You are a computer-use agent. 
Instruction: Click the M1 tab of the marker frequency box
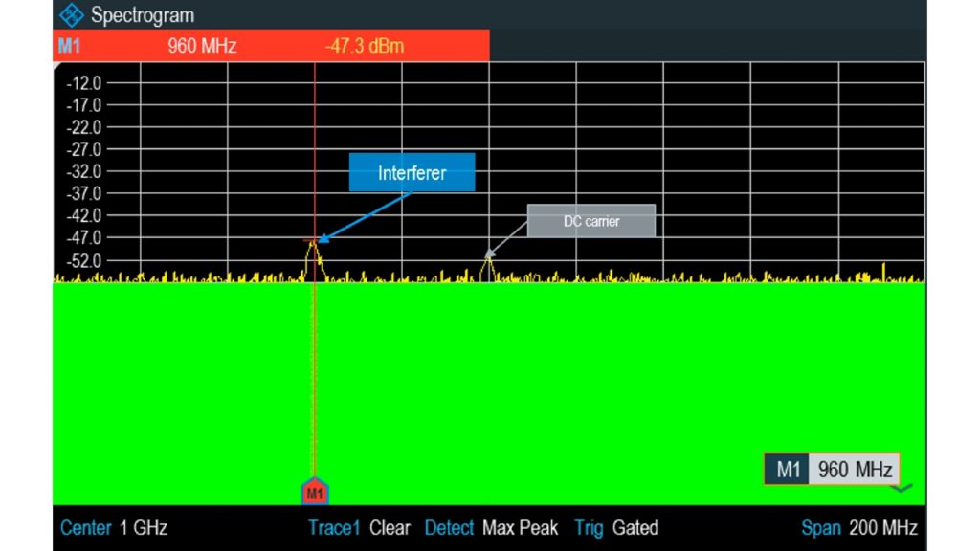tap(788, 469)
